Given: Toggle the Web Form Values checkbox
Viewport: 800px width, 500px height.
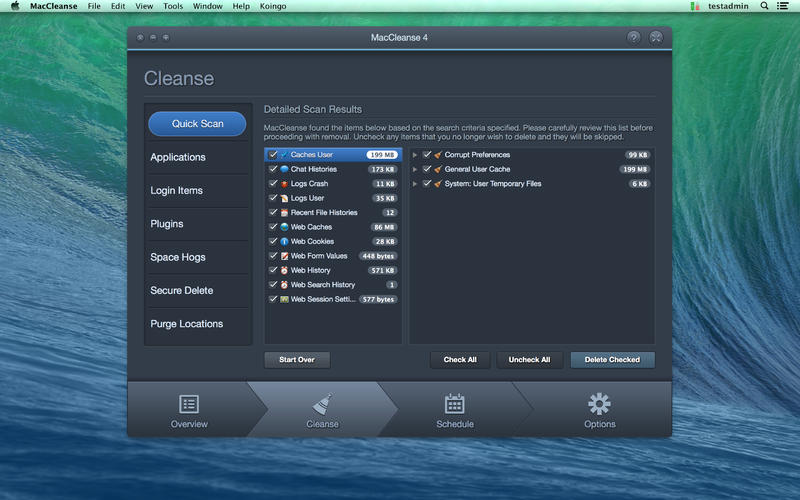Looking at the screenshot, I should pyautogui.click(x=273, y=256).
